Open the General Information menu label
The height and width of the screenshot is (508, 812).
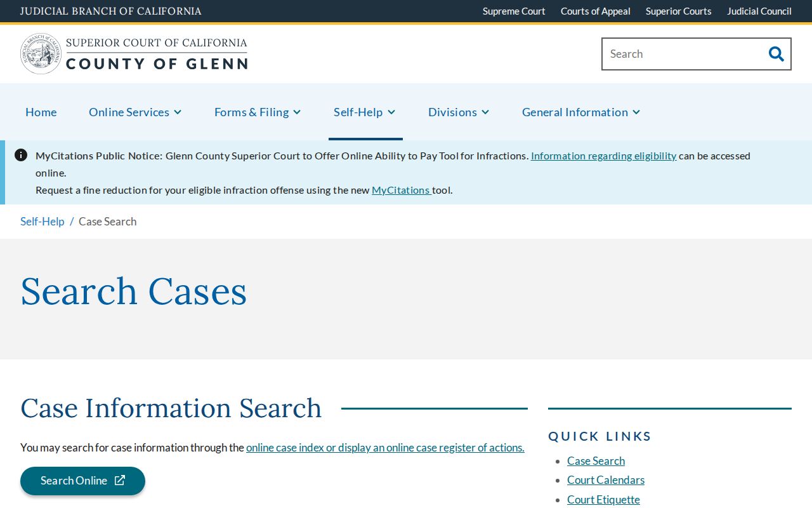[x=575, y=112]
